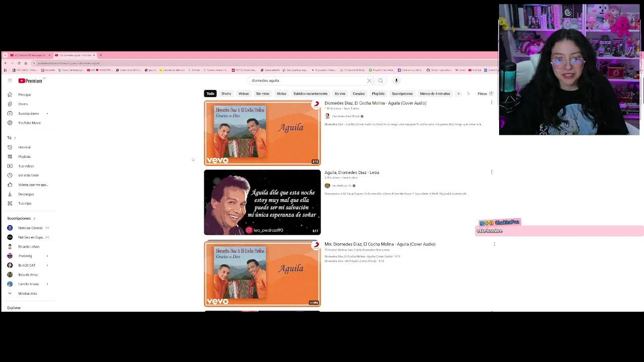Open Bola de Arroz channel
The width and height of the screenshot is (644, 362).
28,275
